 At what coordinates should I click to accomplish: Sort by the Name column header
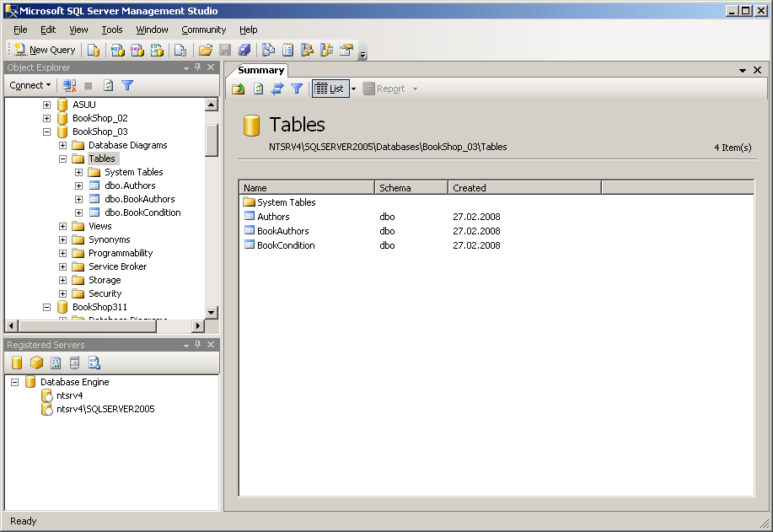307,188
